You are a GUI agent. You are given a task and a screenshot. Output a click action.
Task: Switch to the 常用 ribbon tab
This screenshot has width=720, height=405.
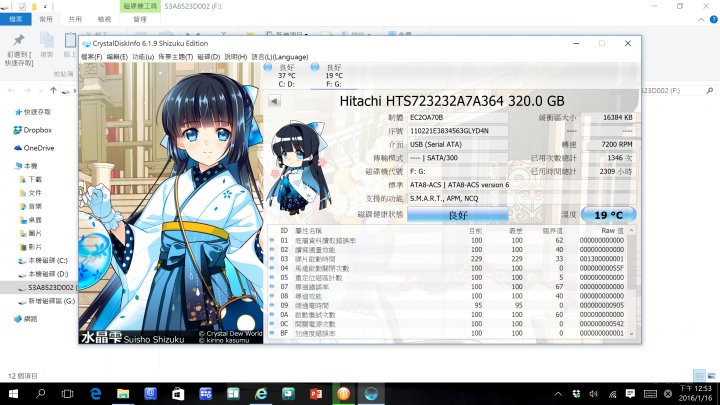click(46, 19)
